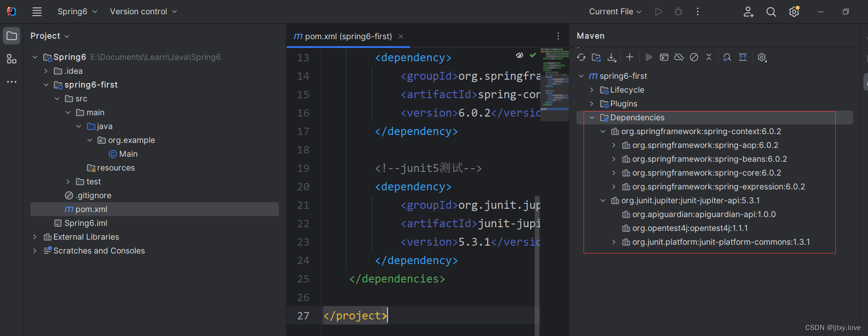Image resolution: width=868 pixels, height=336 pixels.
Task: Select spring-core:6.0.2 dependency
Action: point(701,173)
